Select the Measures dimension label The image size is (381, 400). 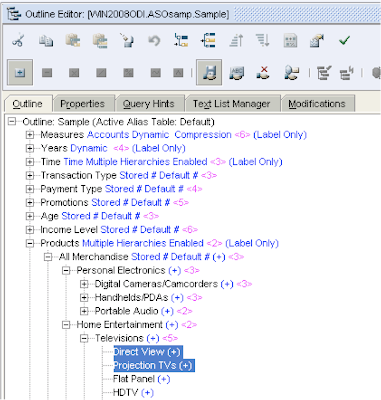click(x=62, y=134)
